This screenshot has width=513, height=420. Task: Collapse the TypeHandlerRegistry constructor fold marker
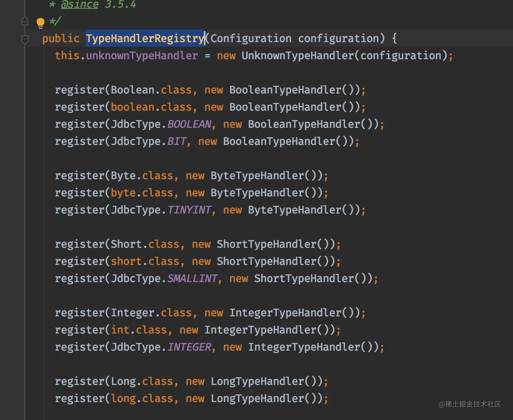pyautogui.click(x=25, y=39)
